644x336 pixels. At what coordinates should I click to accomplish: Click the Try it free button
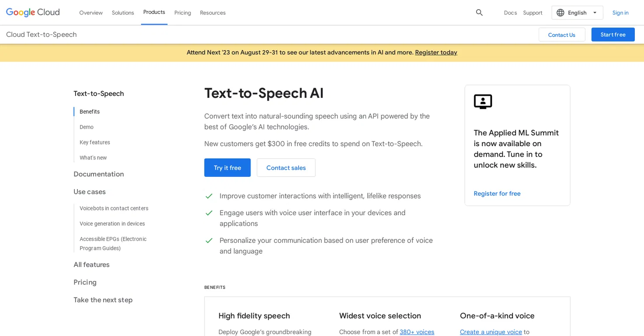227,168
